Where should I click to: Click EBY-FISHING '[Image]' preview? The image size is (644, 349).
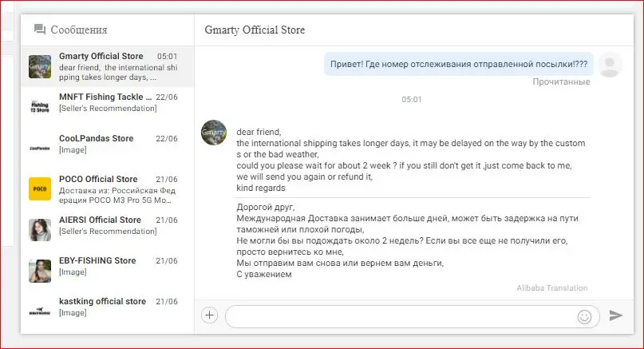(x=73, y=272)
